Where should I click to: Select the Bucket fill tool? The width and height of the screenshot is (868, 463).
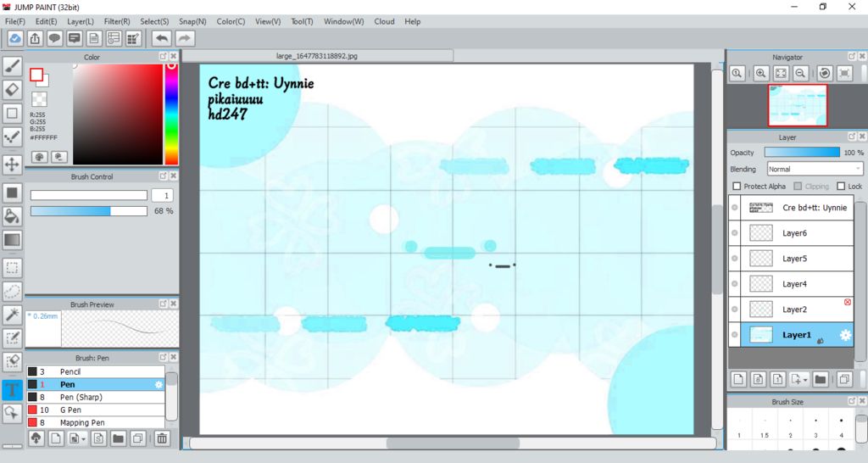pos(12,216)
